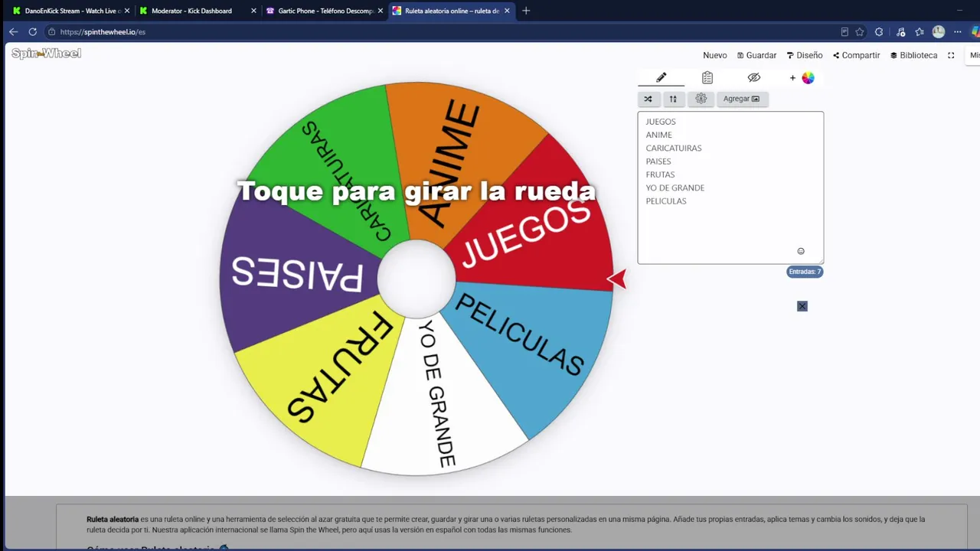
Task: Select JUEGOS entry in the list
Action: 661,122
